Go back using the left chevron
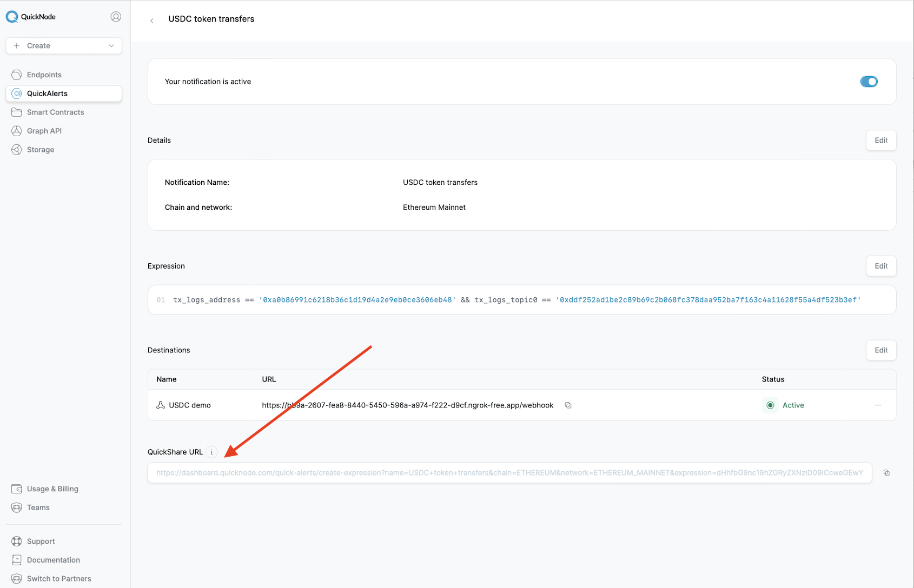This screenshot has width=914, height=588. tap(152, 21)
